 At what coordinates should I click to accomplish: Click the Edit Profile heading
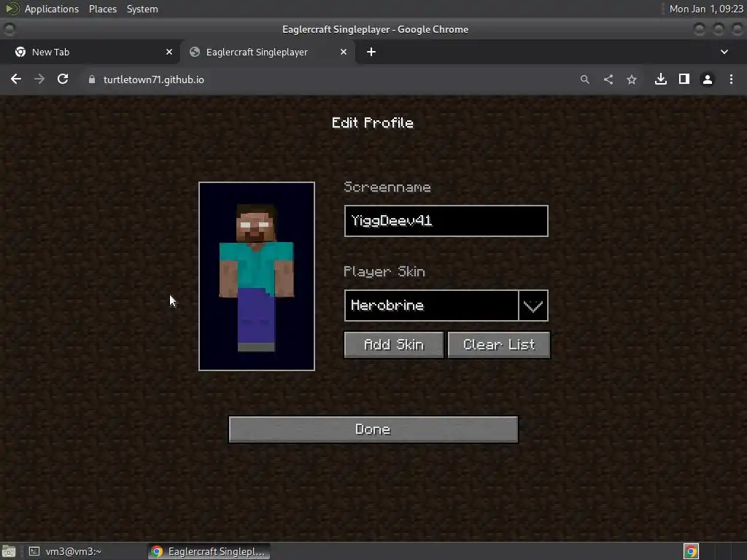[373, 122]
